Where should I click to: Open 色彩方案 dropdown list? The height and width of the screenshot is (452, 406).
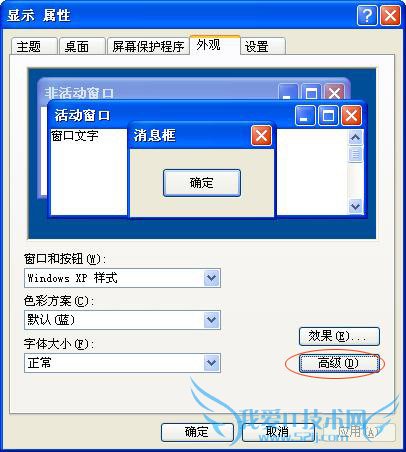[x=212, y=320]
